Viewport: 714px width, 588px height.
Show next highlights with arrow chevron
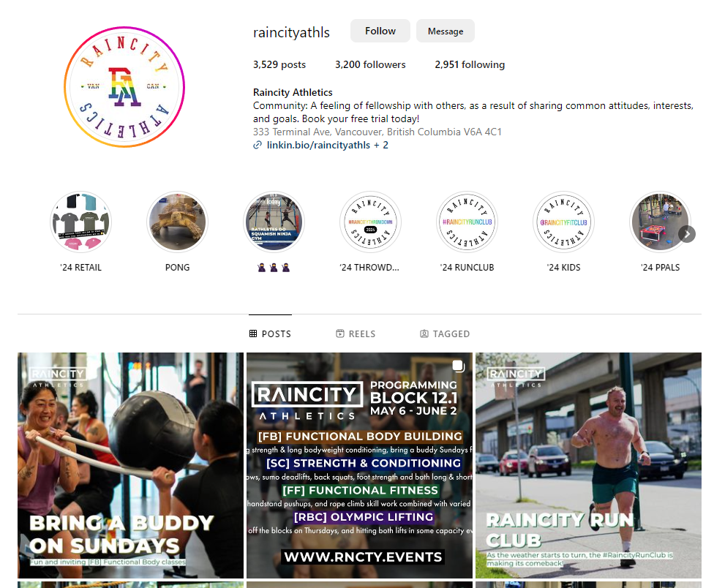click(687, 234)
